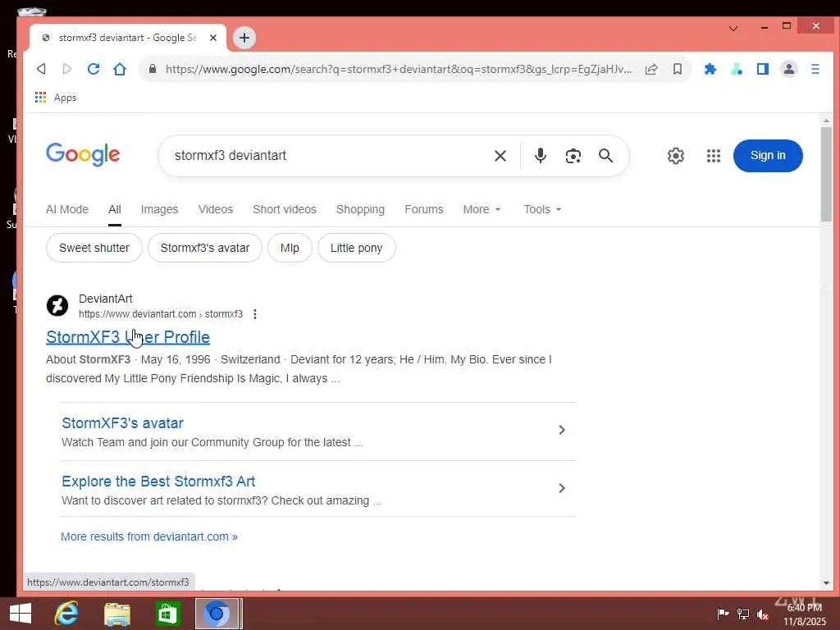
Task: Switch to Videos tab
Action: (x=216, y=209)
